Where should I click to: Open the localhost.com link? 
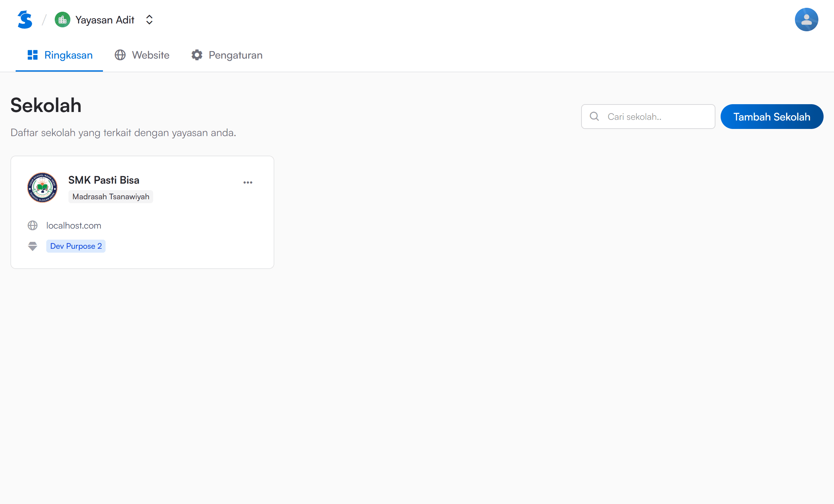tap(73, 226)
